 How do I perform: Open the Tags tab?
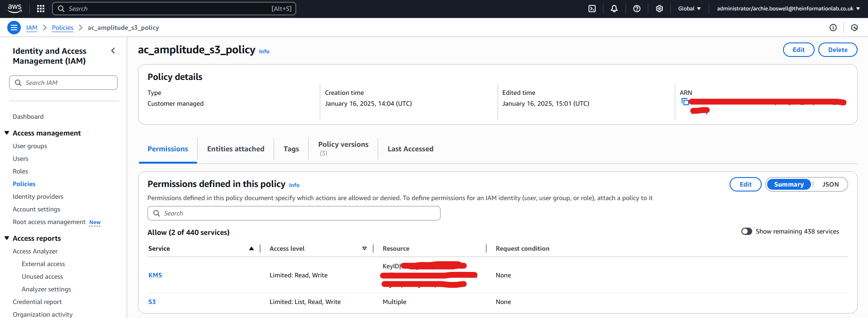coord(291,149)
